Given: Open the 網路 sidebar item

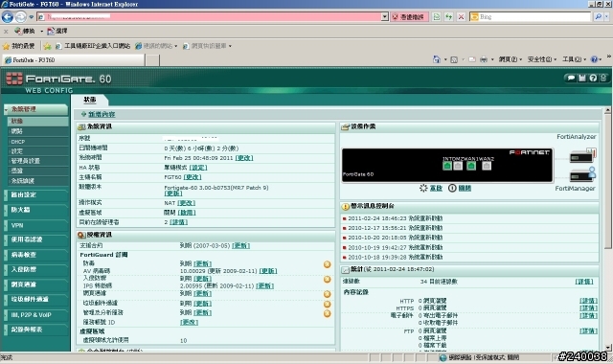Looking at the screenshot, I should point(38,131).
